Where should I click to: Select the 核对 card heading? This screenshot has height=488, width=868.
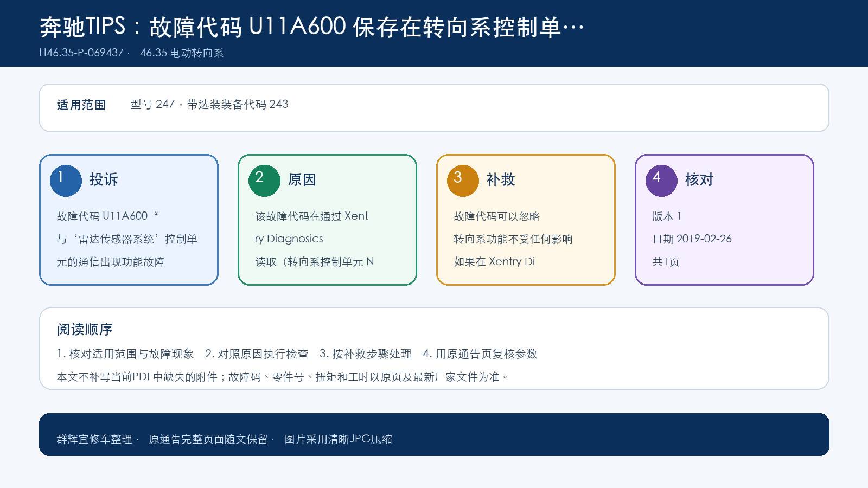point(699,179)
